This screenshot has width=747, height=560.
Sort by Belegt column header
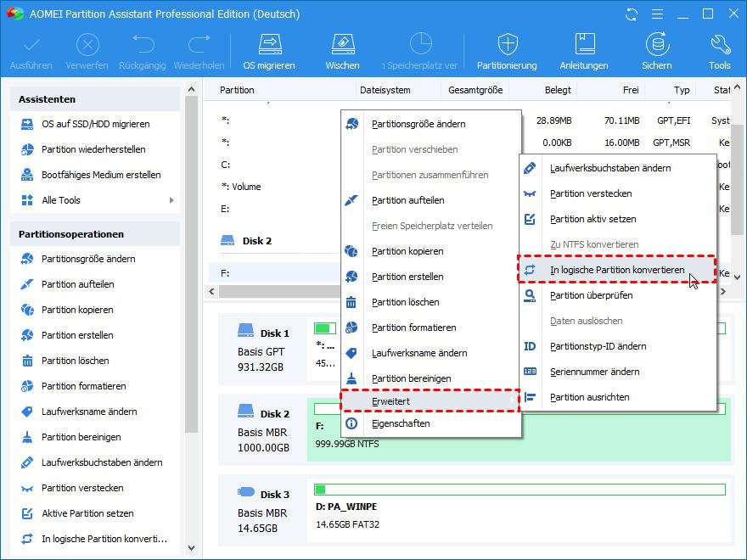pos(558,90)
